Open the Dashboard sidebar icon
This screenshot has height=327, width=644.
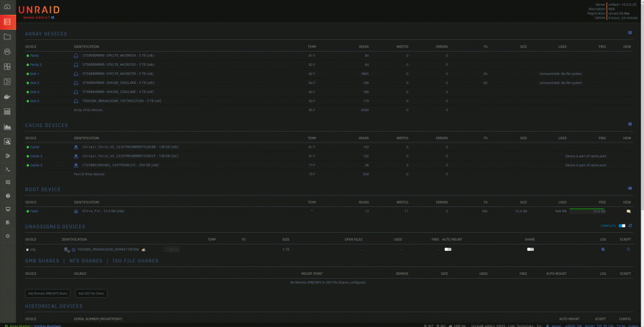7,7
